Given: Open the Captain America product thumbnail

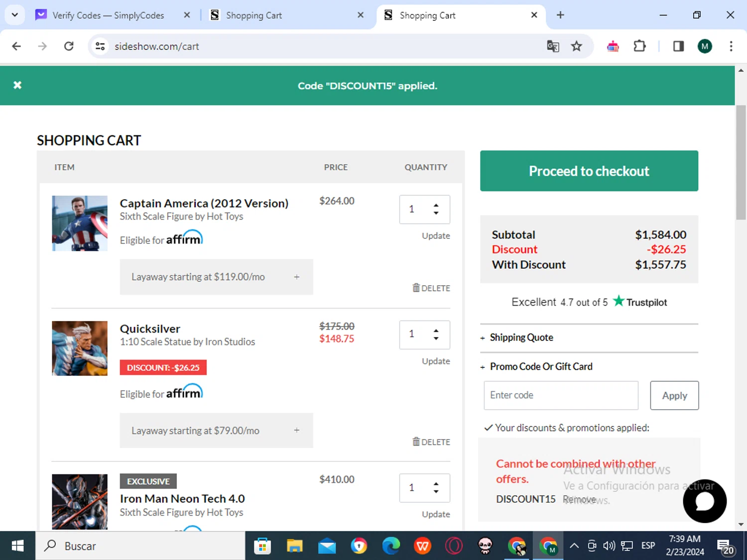Looking at the screenshot, I should 80,223.
